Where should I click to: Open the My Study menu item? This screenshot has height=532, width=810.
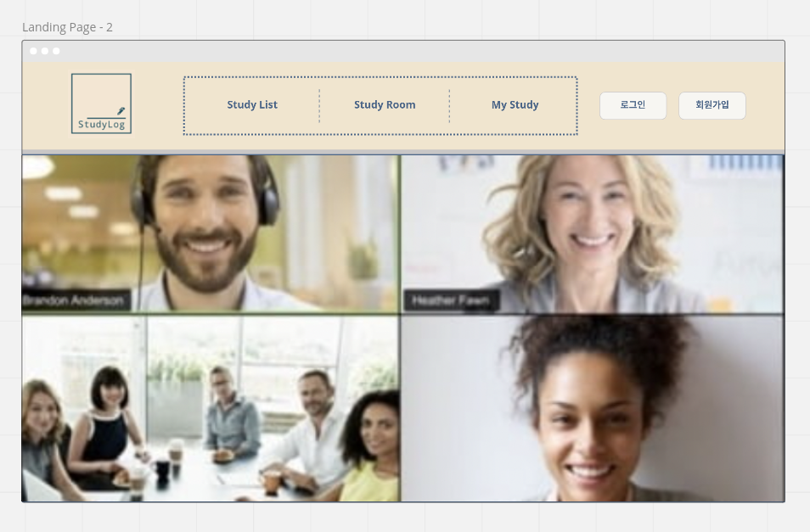515,104
